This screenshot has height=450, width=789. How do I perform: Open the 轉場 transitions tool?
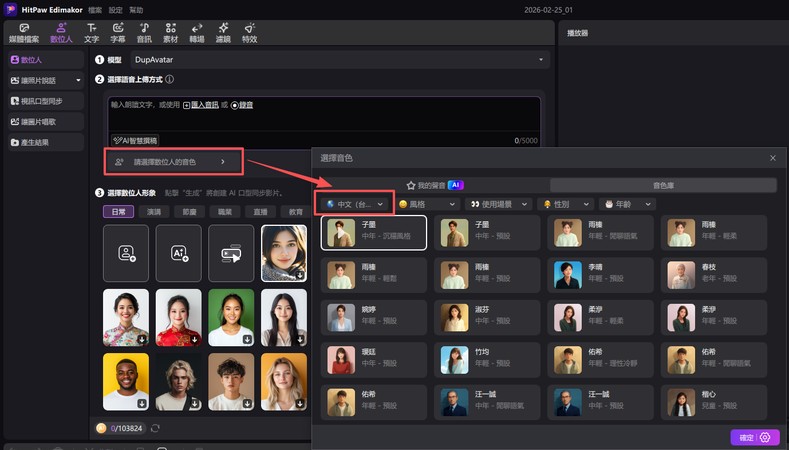click(x=196, y=32)
